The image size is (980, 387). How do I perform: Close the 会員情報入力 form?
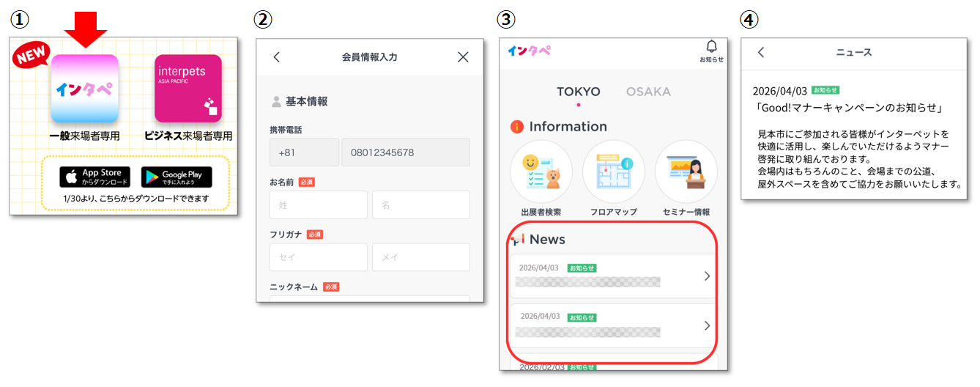[x=463, y=57]
